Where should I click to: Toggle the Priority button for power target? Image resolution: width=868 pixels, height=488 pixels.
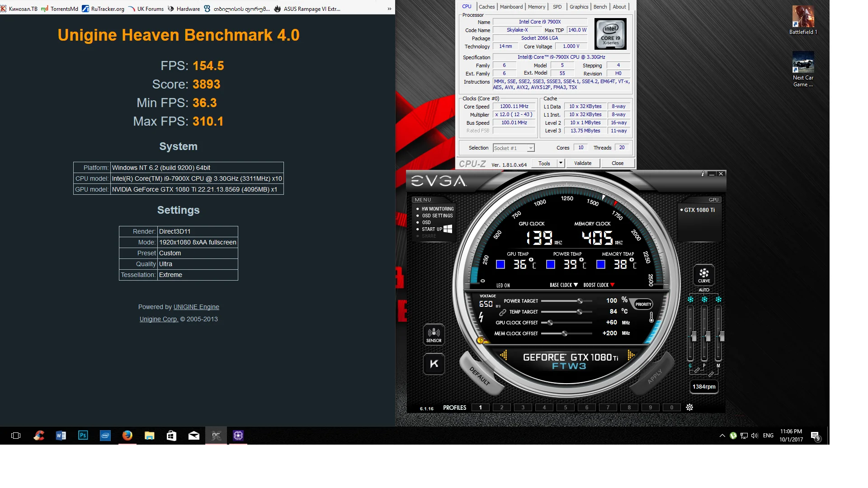643,304
